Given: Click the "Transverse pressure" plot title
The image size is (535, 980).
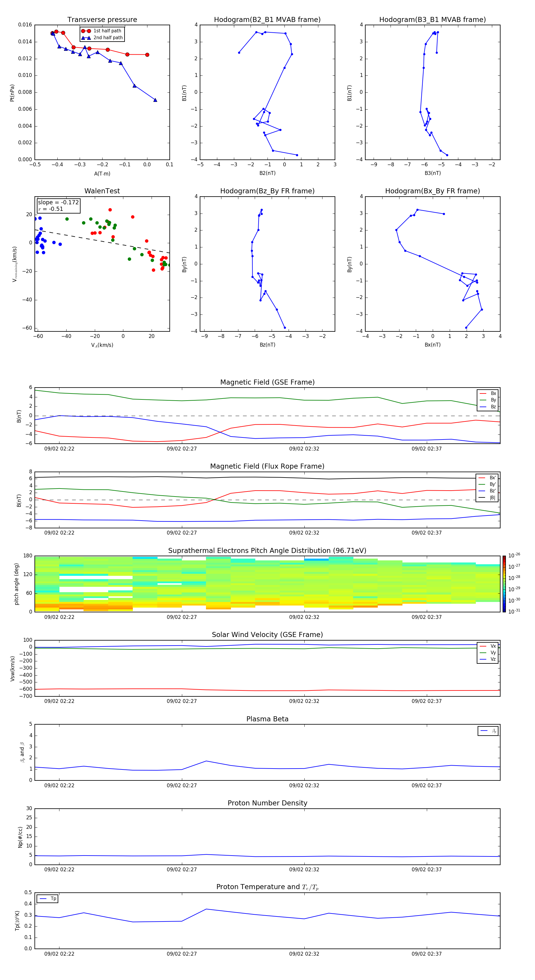Looking at the screenshot, I should (x=102, y=20).
